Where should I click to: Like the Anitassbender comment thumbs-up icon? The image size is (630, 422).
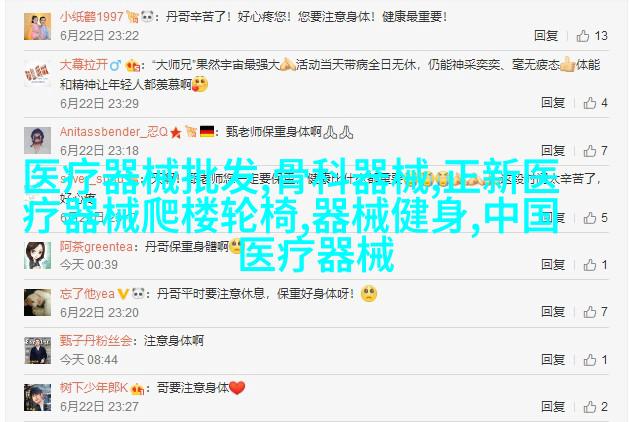tap(590, 151)
